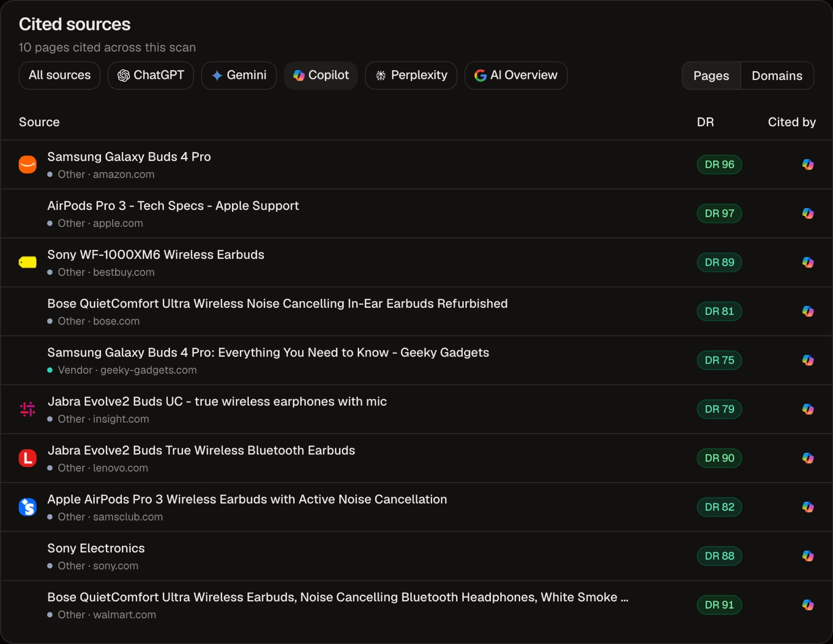Open Apple AirPods Pro 3 Sam's Club source
833x644 pixels.
[x=247, y=500]
